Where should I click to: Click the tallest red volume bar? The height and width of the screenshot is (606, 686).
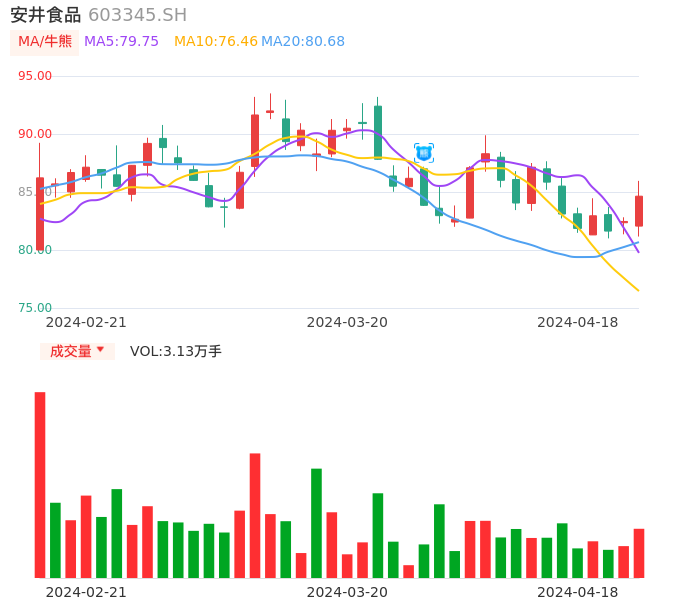[40, 484]
